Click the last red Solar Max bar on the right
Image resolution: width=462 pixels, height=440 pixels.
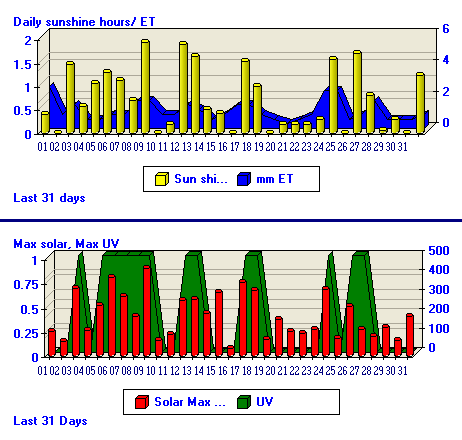coord(410,335)
